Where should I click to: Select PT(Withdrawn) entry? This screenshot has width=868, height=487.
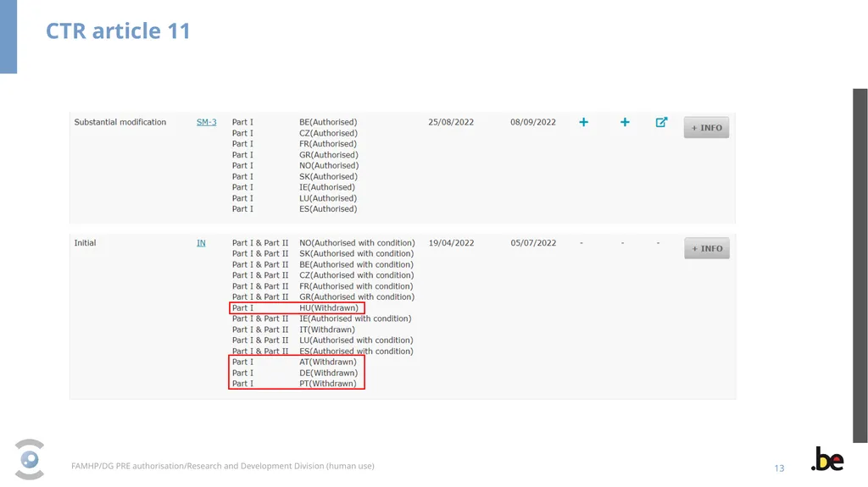pos(328,384)
